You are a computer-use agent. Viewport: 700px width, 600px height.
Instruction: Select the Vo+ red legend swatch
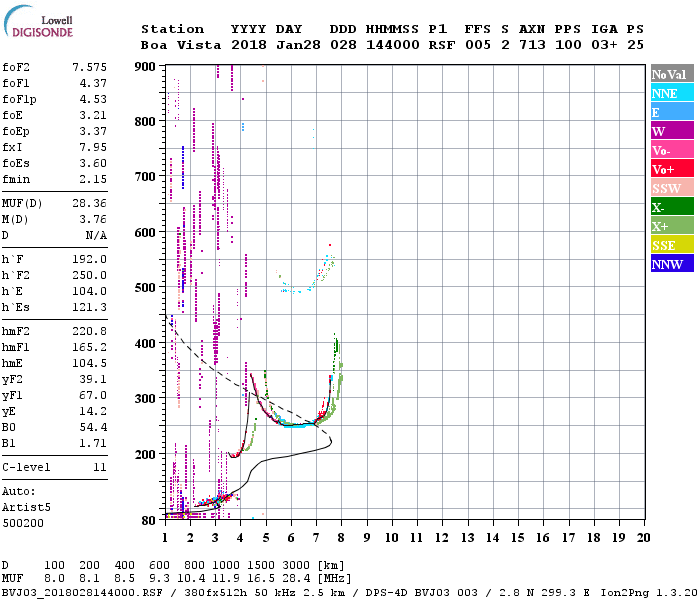click(x=672, y=169)
